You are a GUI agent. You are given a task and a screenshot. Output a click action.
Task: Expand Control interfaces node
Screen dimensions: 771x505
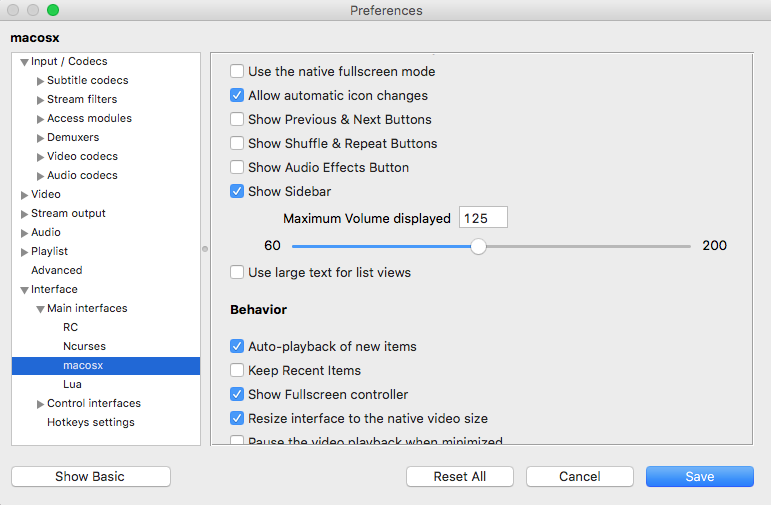pos(40,404)
